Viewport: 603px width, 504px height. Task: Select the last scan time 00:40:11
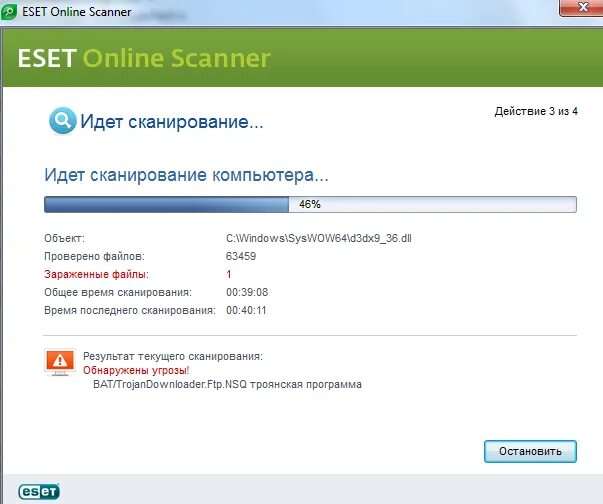tap(246, 311)
